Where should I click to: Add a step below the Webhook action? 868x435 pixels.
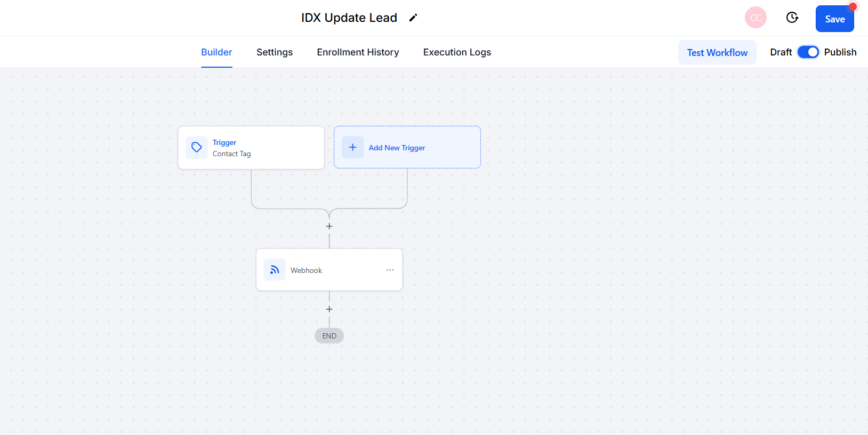(x=329, y=309)
